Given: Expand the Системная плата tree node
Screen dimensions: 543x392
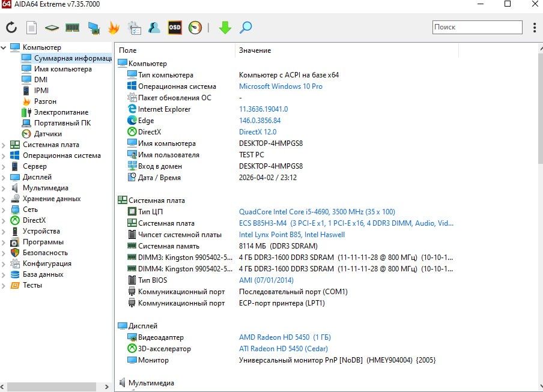Looking at the screenshot, I should pos(4,145).
